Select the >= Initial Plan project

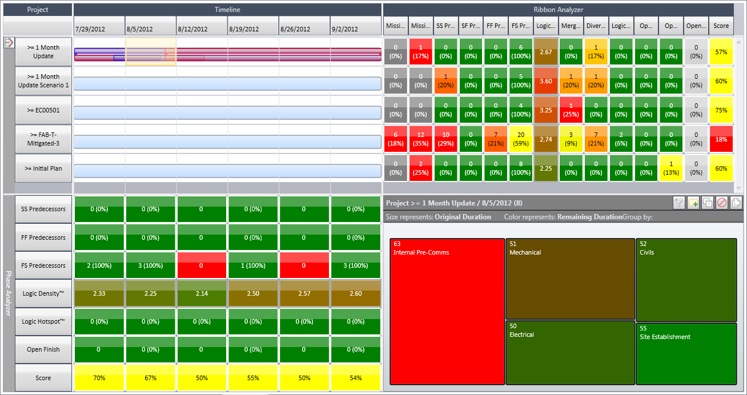[43, 168]
